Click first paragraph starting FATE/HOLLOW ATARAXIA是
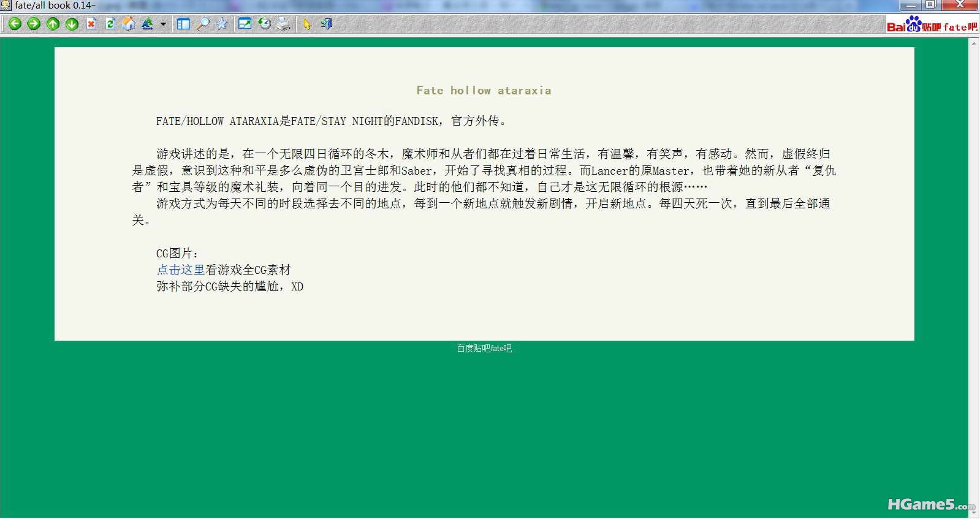Image resolution: width=980 pixels, height=519 pixels. point(332,121)
